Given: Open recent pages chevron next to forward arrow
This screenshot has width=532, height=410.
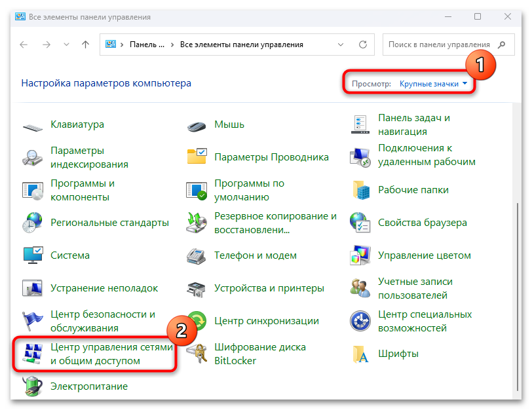Looking at the screenshot, I should coord(66,44).
